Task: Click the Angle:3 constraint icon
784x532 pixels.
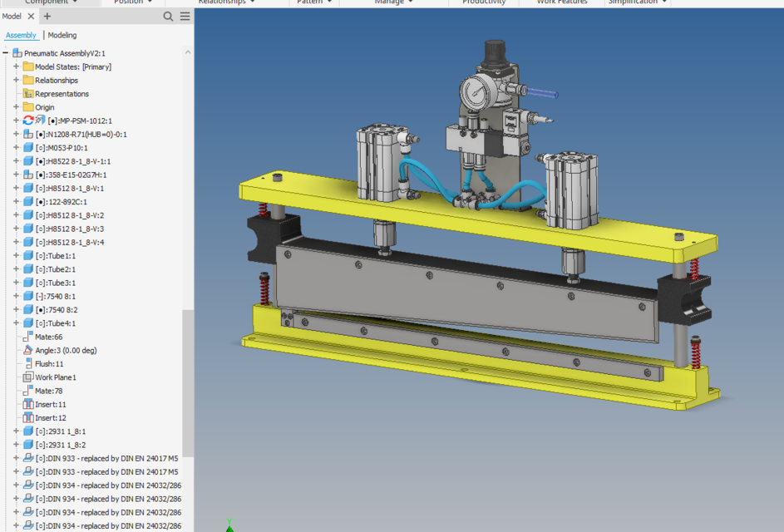Action: click(26, 350)
